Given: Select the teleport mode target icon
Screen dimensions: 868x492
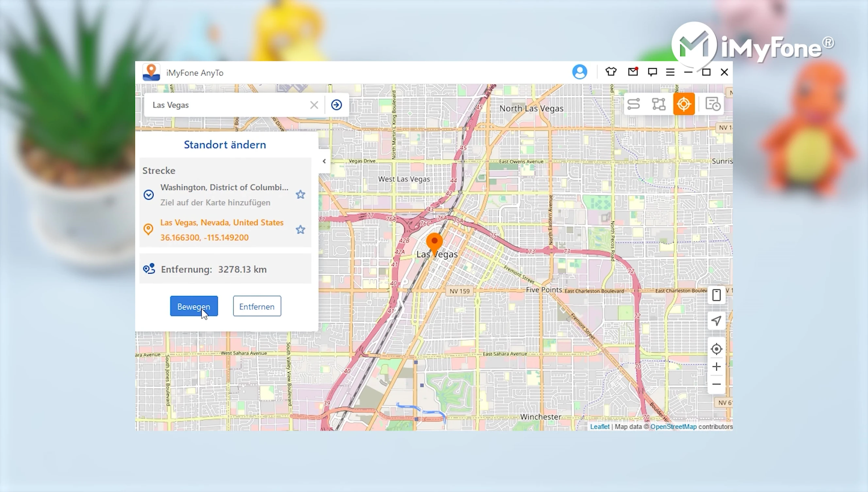Looking at the screenshot, I should [684, 104].
